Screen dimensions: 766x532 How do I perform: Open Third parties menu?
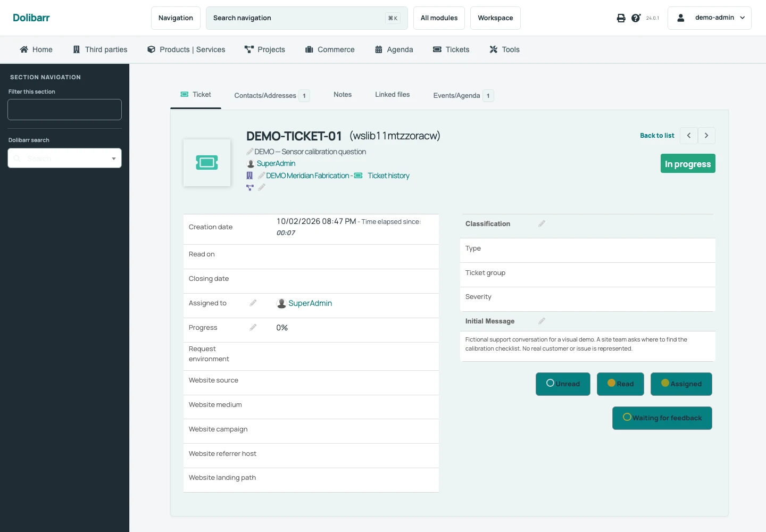(x=100, y=49)
